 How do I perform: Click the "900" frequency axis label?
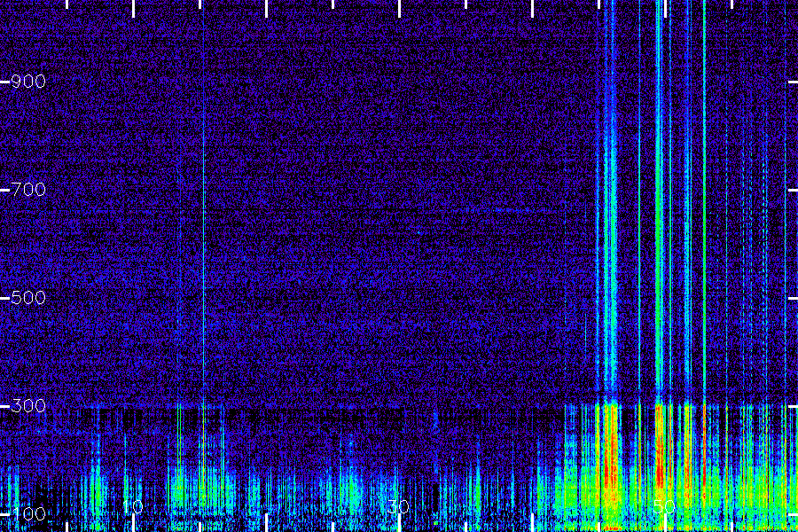(x=28, y=82)
